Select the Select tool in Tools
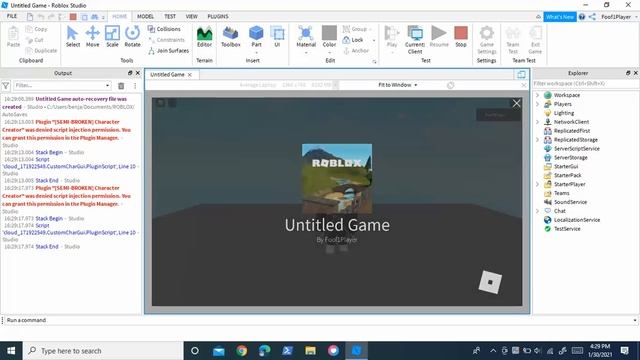 point(73,37)
